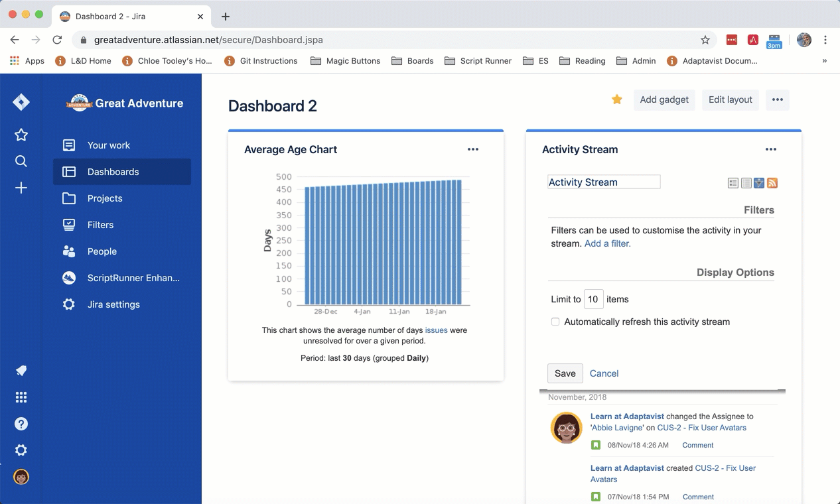Viewport: 840px width, 504px height.
Task: Open ScriptRunner Enhanced Search in the sidebar
Action: (x=122, y=278)
